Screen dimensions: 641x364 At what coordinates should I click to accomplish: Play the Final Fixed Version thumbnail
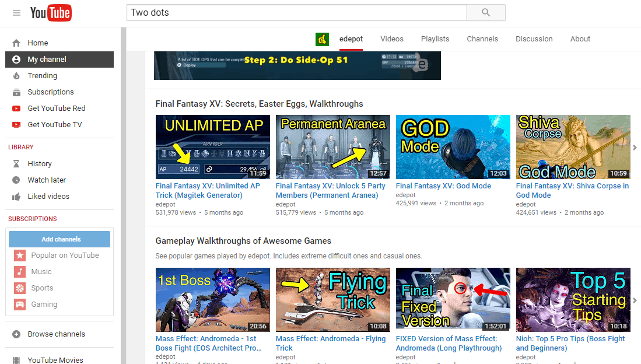coord(453,300)
